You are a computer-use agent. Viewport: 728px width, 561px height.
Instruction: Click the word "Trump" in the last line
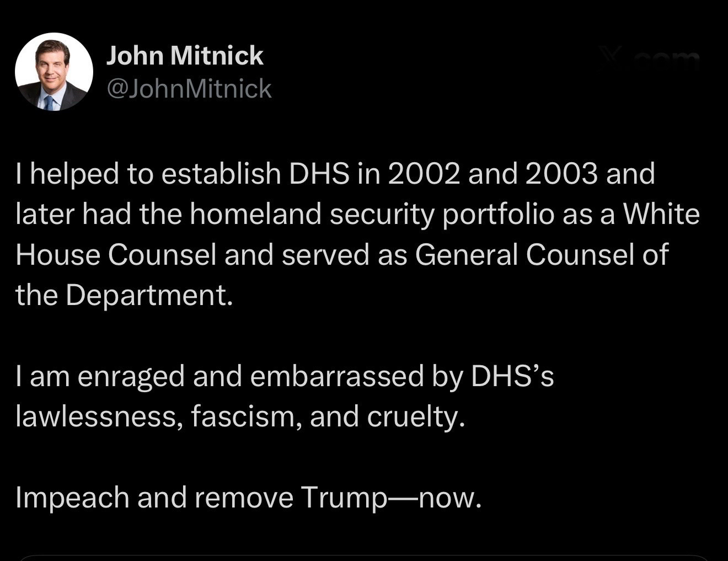344,498
